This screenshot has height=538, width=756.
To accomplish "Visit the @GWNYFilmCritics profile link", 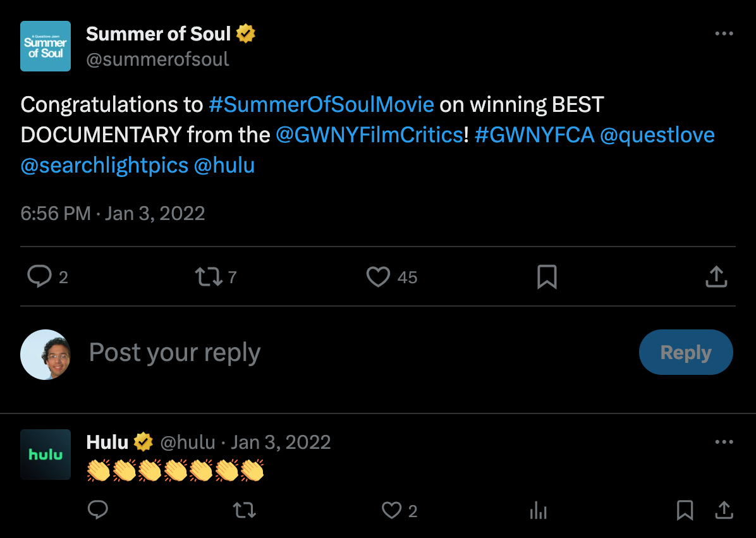I will 370,135.
